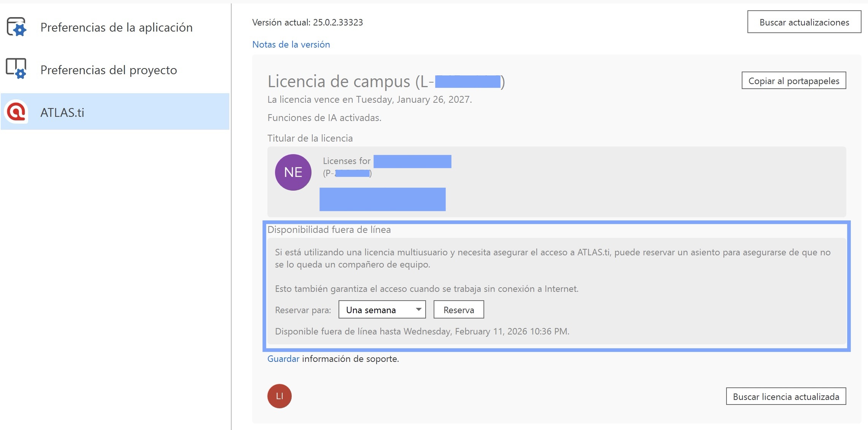Click the Disponibilidad fuera de línea heading

(x=329, y=229)
